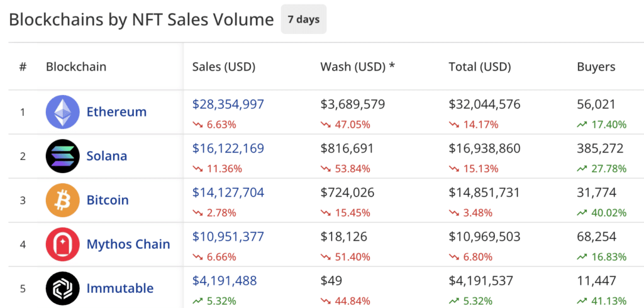Image resolution: width=644 pixels, height=308 pixels.
Task: Click Immutable buyers change 41.13%
Action: [x=602, y=300]
